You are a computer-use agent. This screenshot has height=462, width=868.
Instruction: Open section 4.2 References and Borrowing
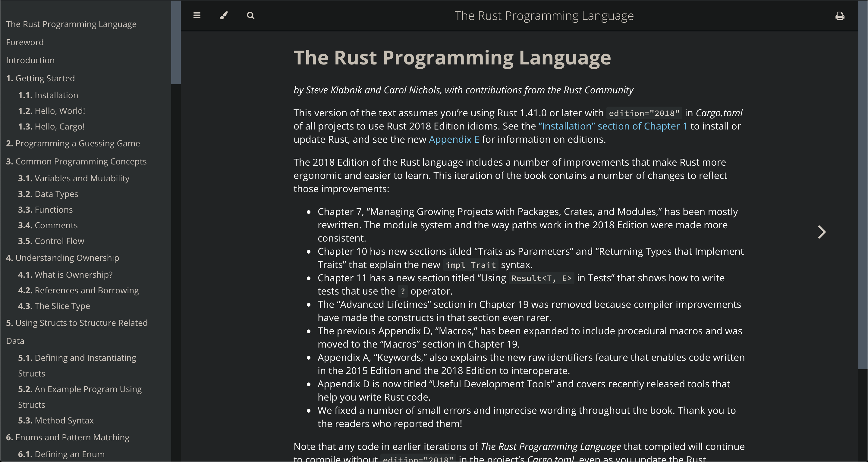click(78, 290)
